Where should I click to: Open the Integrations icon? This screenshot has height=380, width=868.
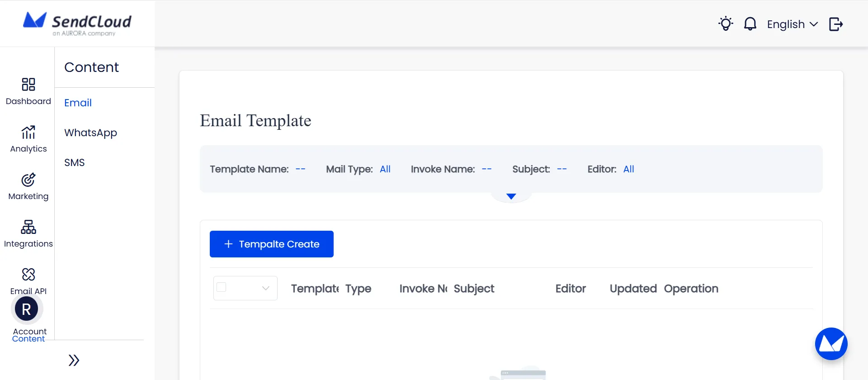tap(28, 227)
